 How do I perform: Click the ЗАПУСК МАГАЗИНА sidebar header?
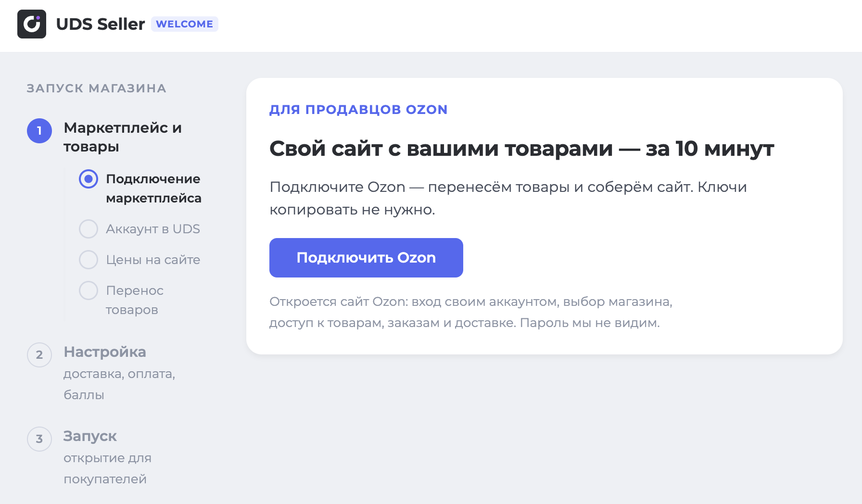[x=97, y=88]
